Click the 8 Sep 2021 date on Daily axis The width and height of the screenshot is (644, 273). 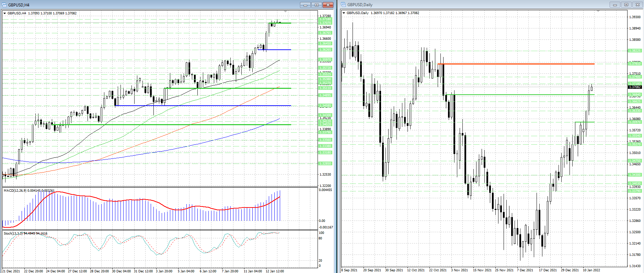click(349, 270)
